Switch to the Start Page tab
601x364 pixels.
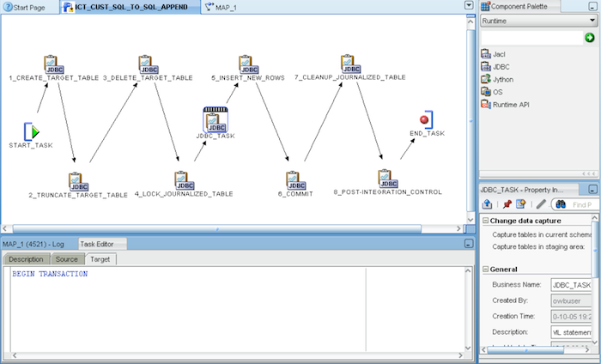[29, 7]
